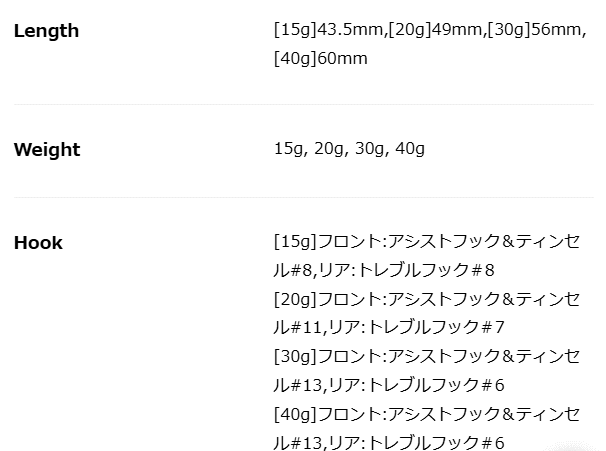Click the [30g]56mm text in Length row
The width and height of the screenshot is (606, 451).
coord(534,29)
